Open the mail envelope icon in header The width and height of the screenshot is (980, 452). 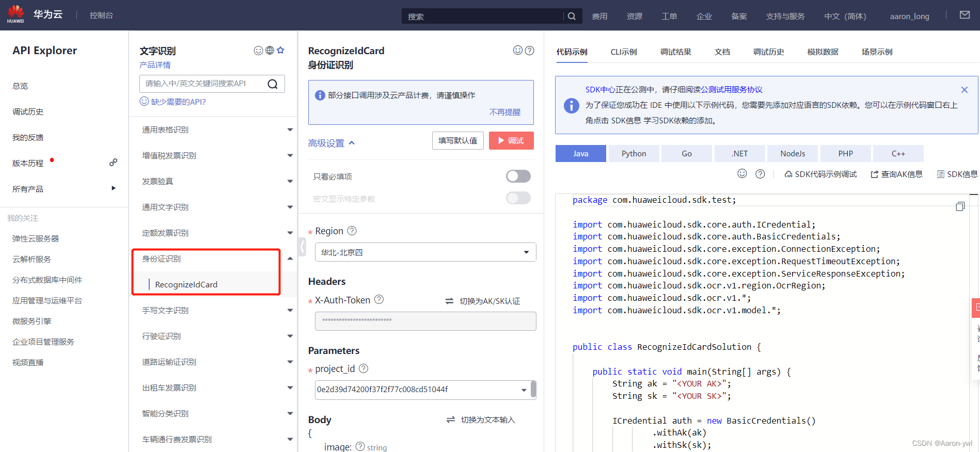(x=965, y=15)
